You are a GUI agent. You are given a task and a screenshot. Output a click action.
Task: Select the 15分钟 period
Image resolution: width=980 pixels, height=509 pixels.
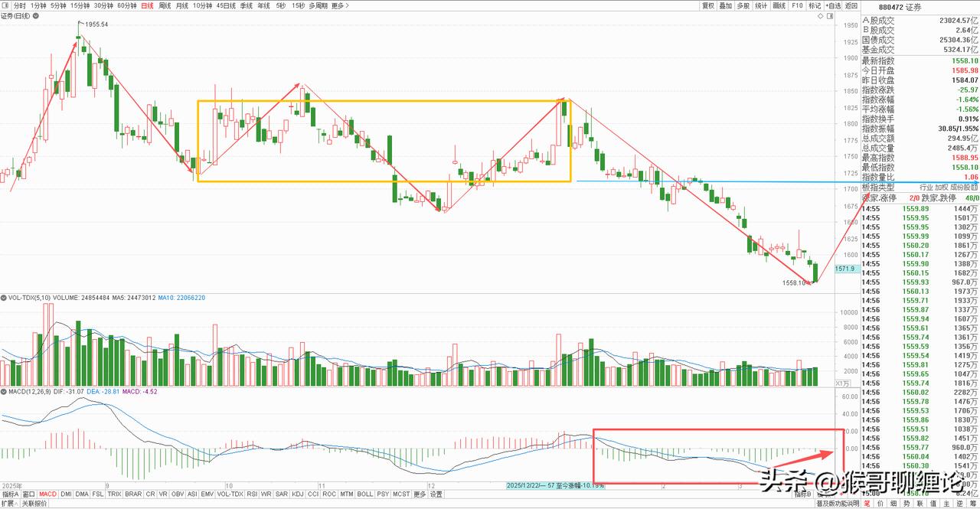pos(80,5)
